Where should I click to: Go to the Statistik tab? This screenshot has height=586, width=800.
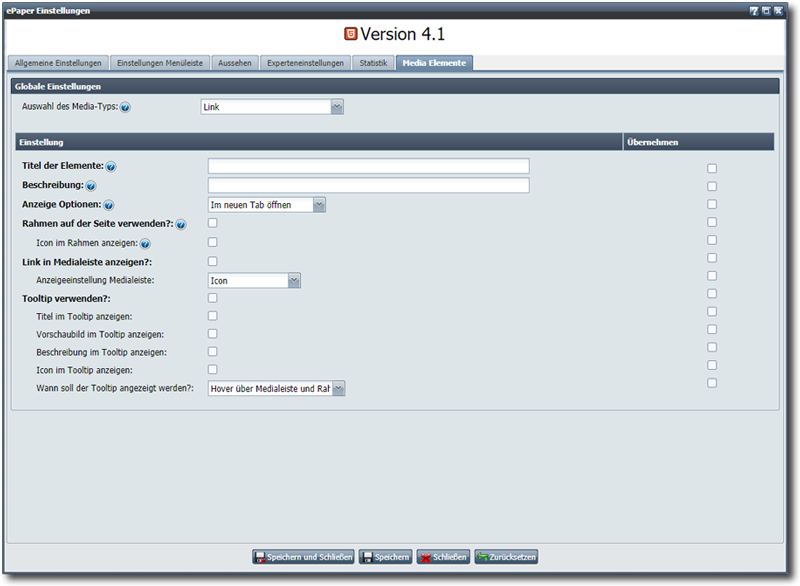[373, 63]
